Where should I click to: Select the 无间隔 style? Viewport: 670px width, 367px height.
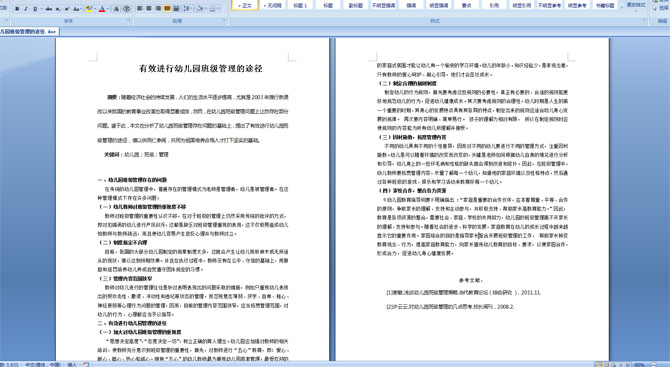(273, 5)
